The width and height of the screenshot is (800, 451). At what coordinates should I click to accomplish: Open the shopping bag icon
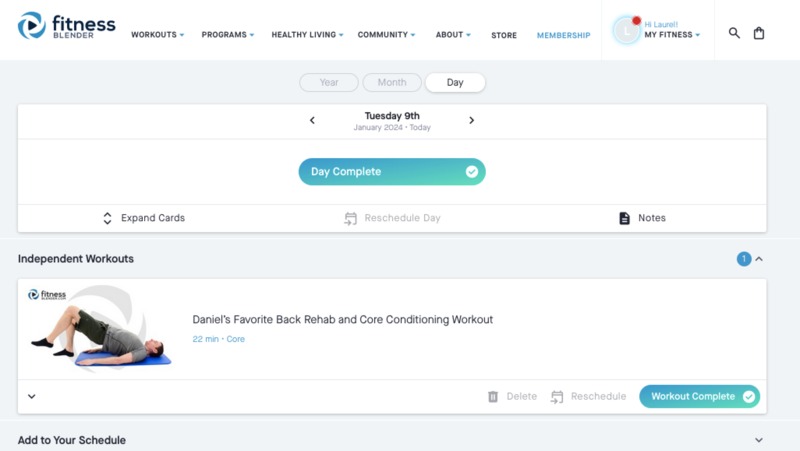pos(759,33)
